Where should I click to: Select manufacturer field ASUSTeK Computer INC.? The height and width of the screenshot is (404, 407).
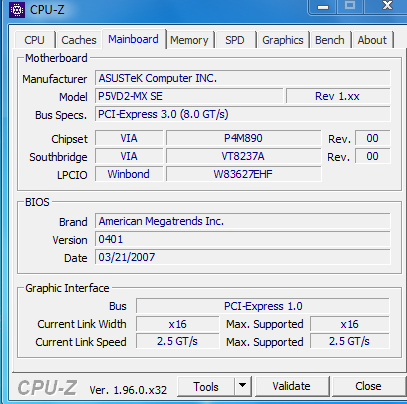click(x=243, y=78)
